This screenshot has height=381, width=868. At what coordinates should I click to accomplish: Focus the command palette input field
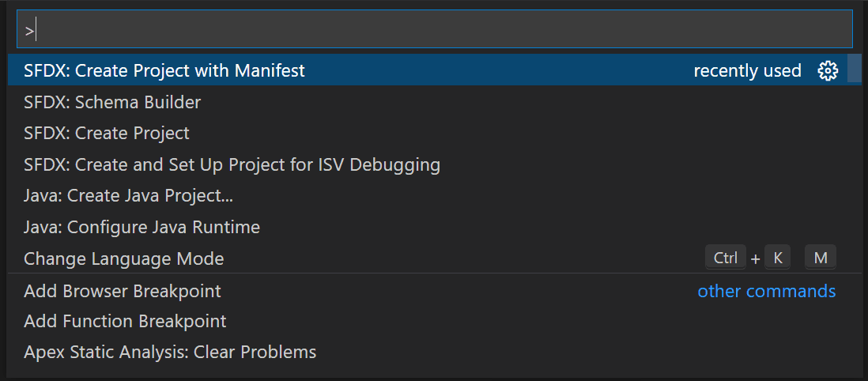coord(435,28)
